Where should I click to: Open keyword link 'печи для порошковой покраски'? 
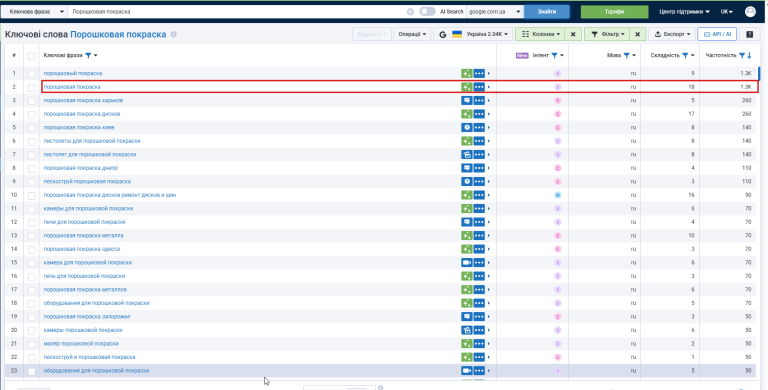pyautogui.click(x=84, y=222)
